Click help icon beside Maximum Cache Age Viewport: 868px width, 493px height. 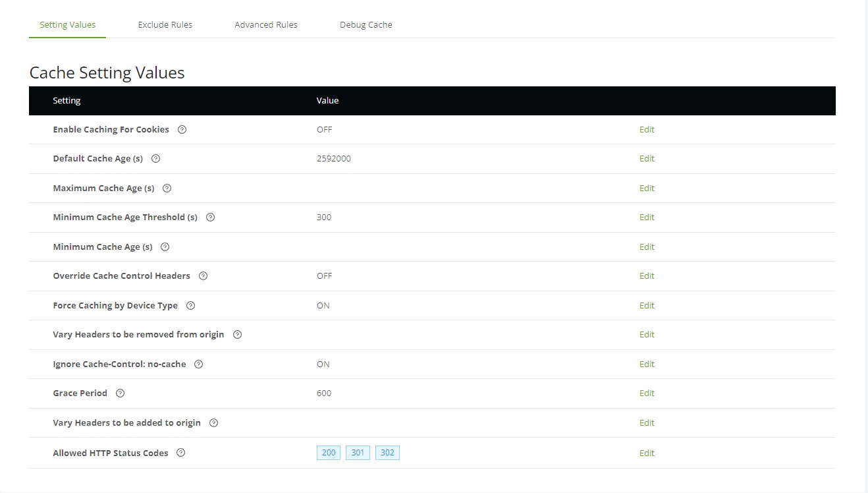coord(167,188)
